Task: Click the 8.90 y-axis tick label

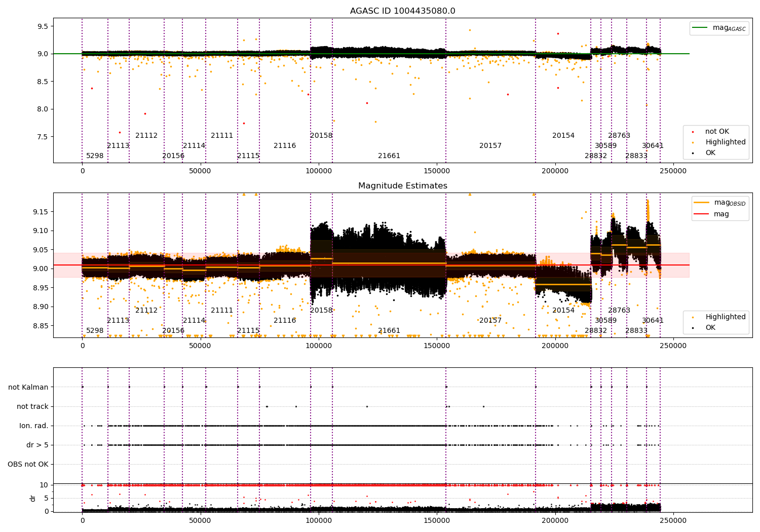Action: 41,307
